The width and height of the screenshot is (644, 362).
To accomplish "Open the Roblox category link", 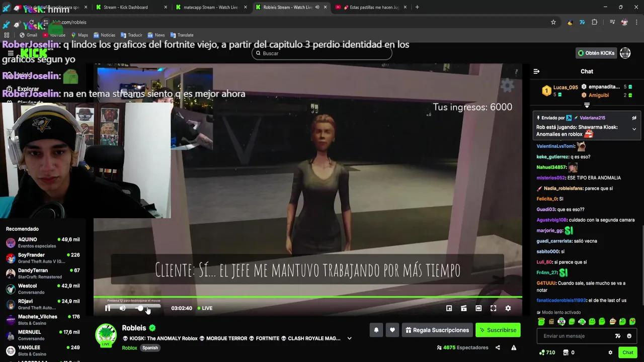I will coord(129,348).
